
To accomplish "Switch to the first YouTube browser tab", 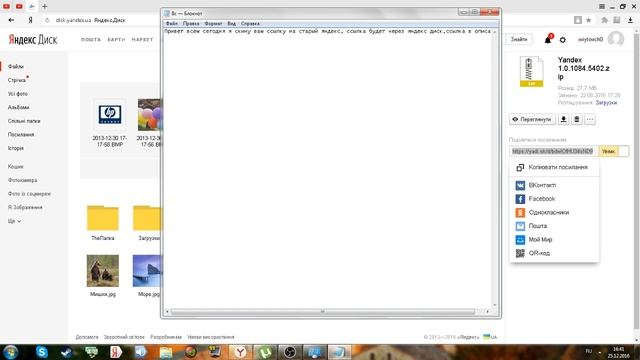I will click(7, 7).
